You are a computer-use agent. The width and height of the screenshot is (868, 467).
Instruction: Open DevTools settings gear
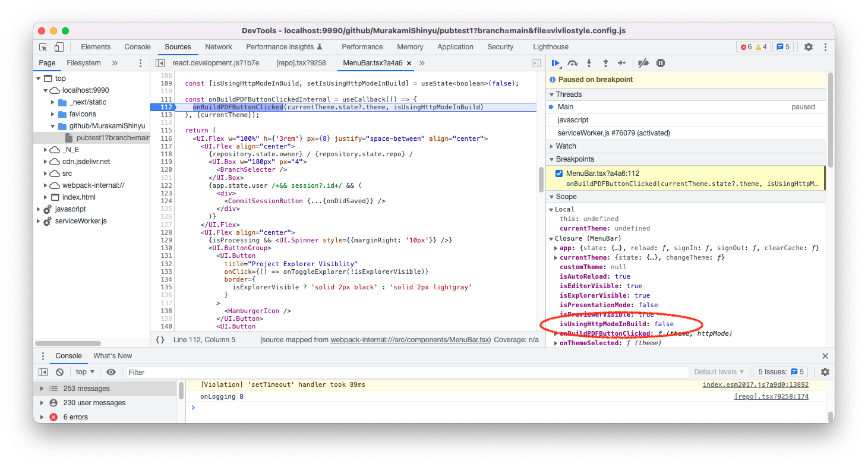[808, 47]
